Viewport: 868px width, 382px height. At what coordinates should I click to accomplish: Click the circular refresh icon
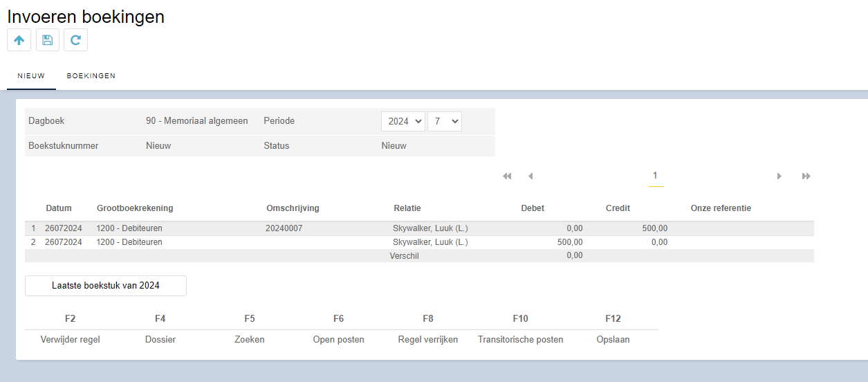[x=75, y=40]
